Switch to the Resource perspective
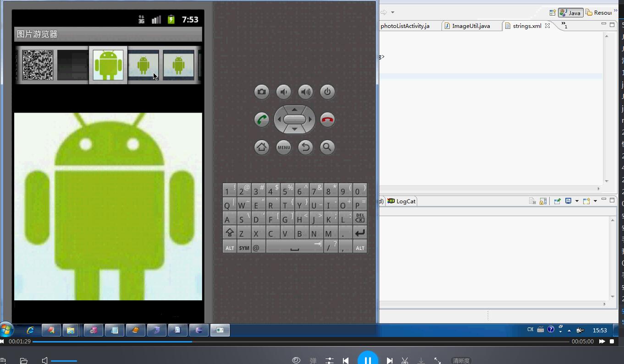The height and width of the screenshot is (364, 624). [599, 13]
